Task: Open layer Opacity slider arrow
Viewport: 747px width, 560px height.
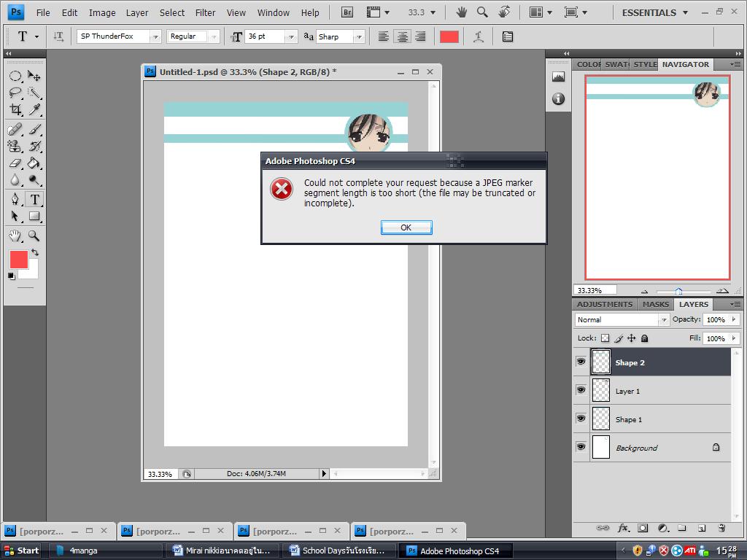Action: tap(734, 319)
